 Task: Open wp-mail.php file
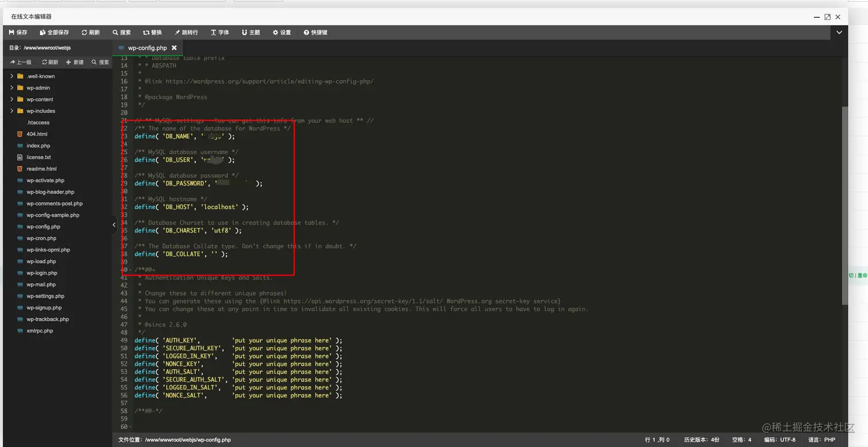coord(41,284)
